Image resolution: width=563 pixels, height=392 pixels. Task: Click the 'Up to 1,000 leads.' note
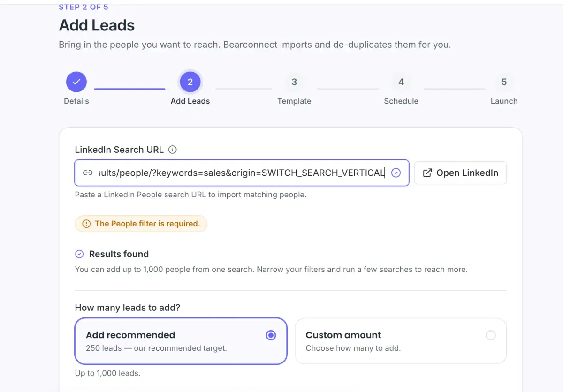pyautogui.click(x=108, y=374)
